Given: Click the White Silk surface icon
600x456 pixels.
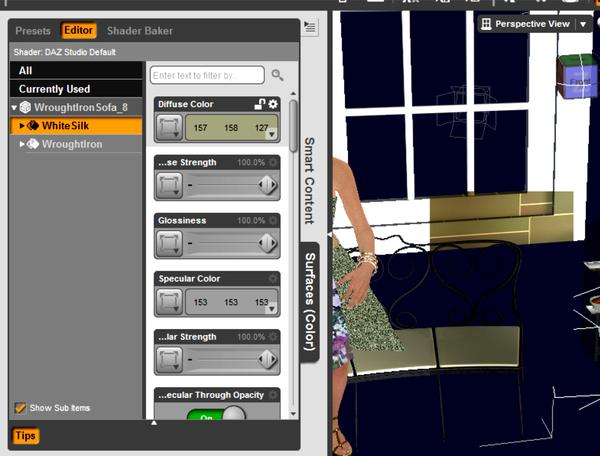Looking at the screenshot, I should tap(33, 125).
